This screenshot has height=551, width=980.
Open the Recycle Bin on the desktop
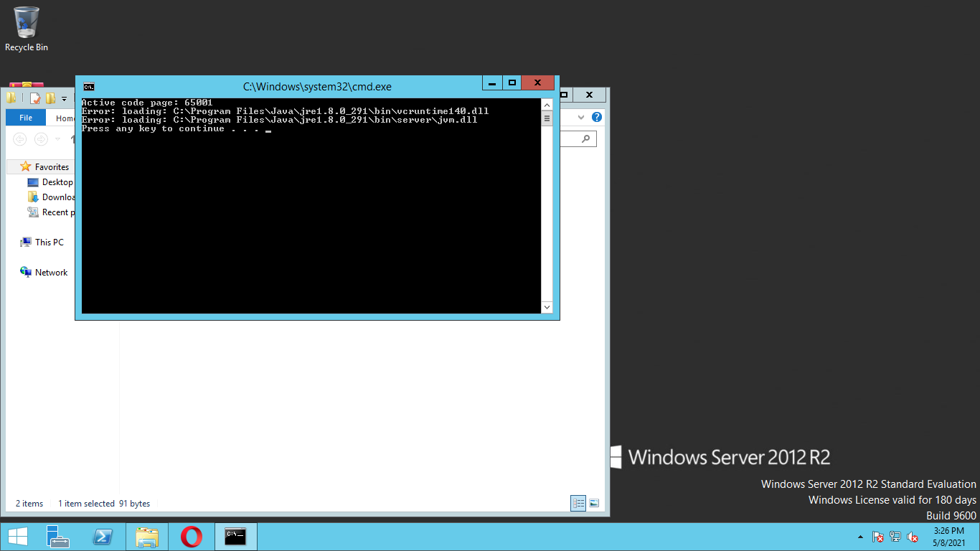pos(27,29)
